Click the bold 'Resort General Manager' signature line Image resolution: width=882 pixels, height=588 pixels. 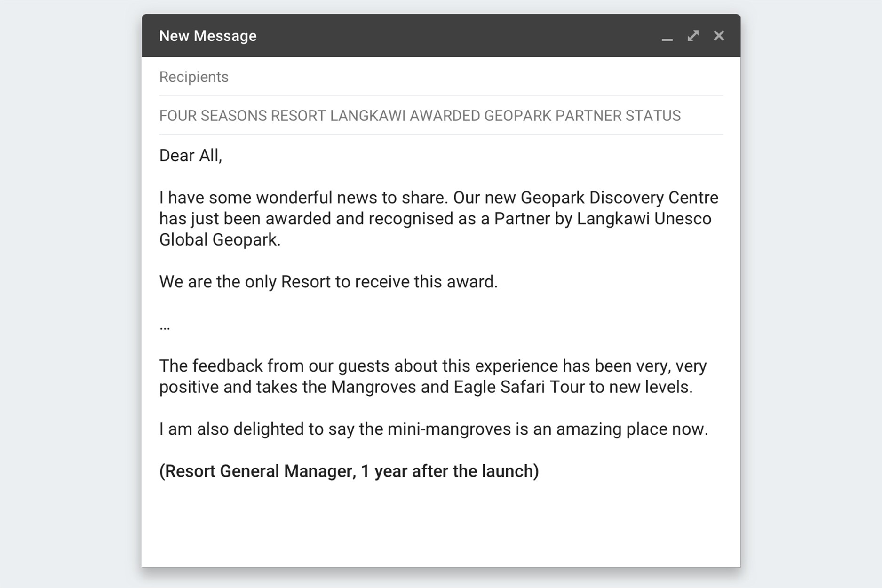[349, 471]
